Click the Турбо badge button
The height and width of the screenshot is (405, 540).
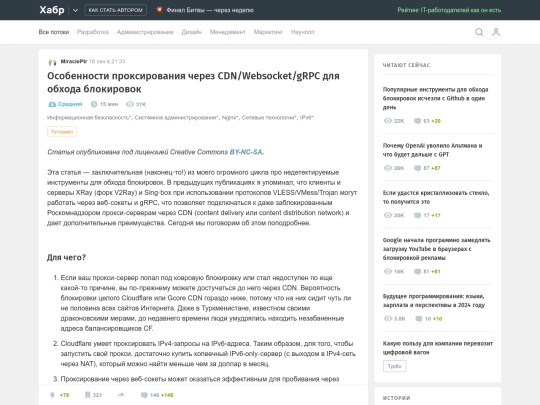[395, 366]
